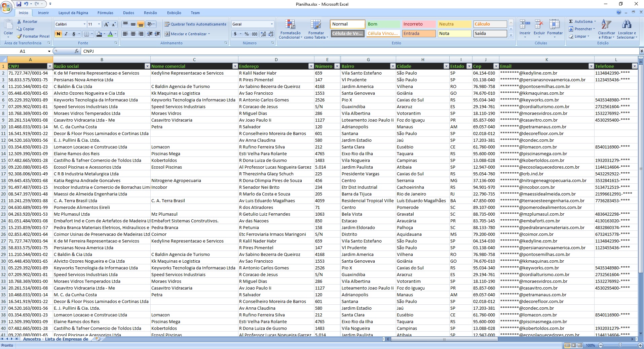
Task: Open the Fórmulas tab
Action: pyautogui.click(x=105, y=13)
